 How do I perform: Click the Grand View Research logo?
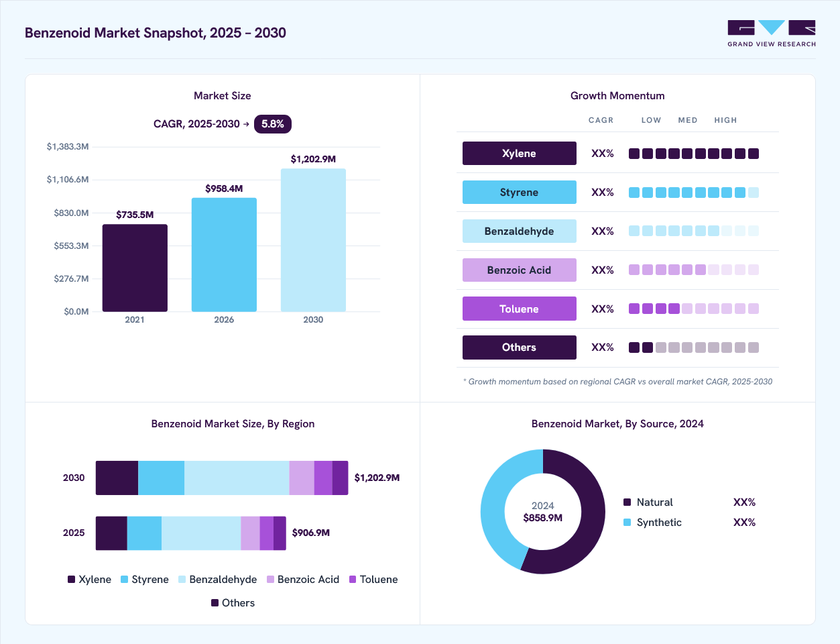(772, 34)
